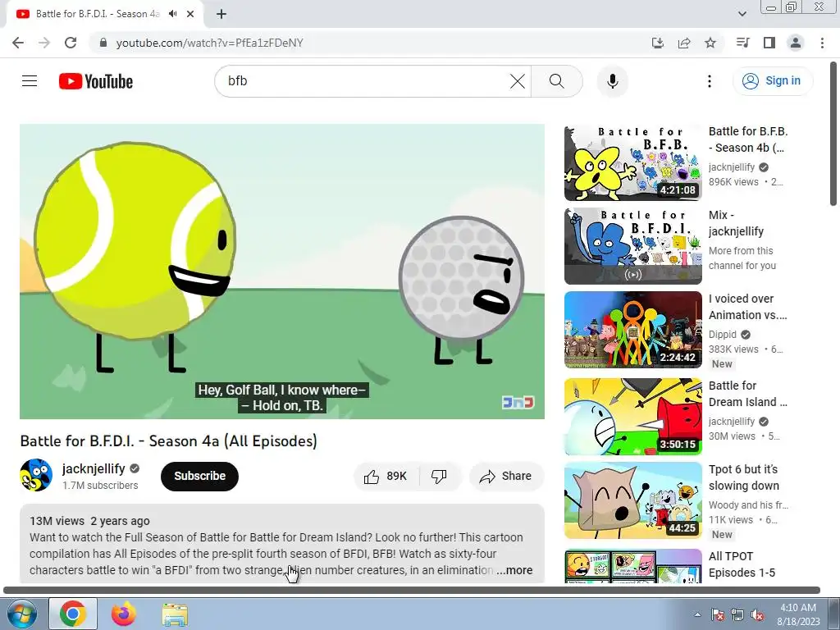Click the video player frame
This screenshot has width=840, height=630.
point(282,271)
